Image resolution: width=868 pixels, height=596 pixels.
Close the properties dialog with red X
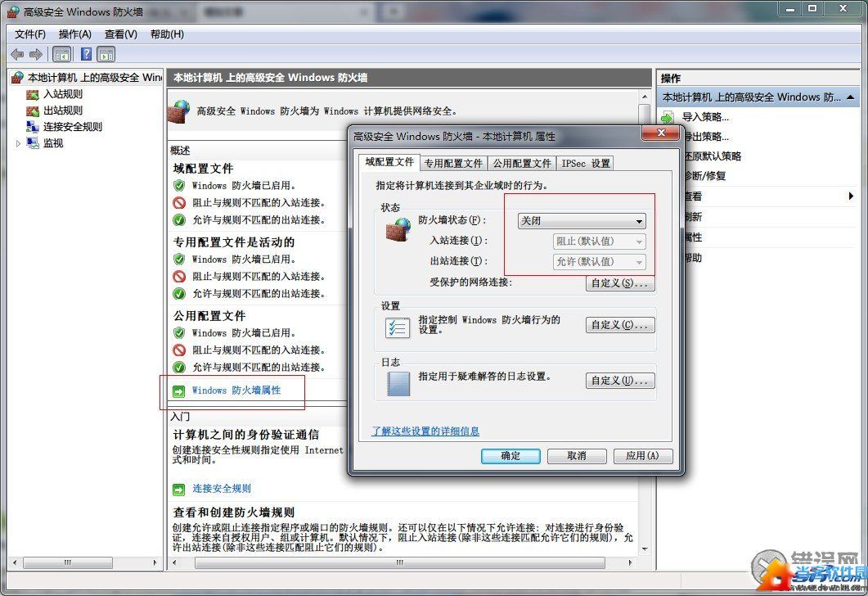(x=660, y=133)
